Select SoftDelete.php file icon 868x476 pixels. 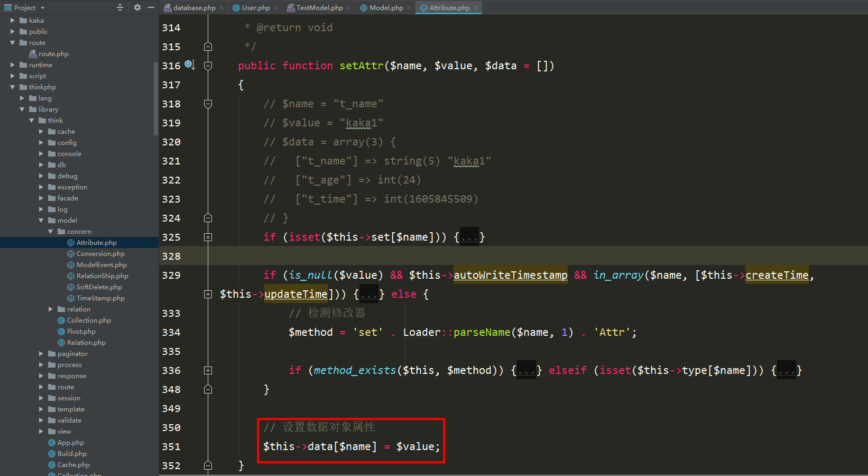click(x=71, y=287)
